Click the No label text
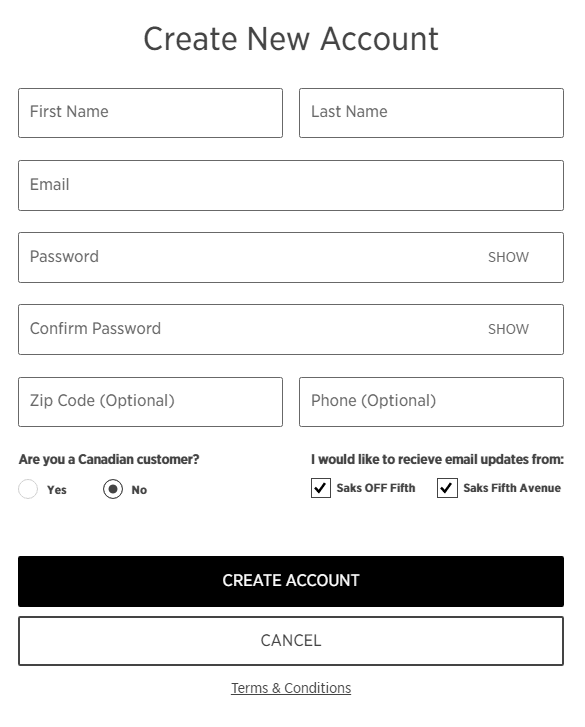 coord(139,490)
